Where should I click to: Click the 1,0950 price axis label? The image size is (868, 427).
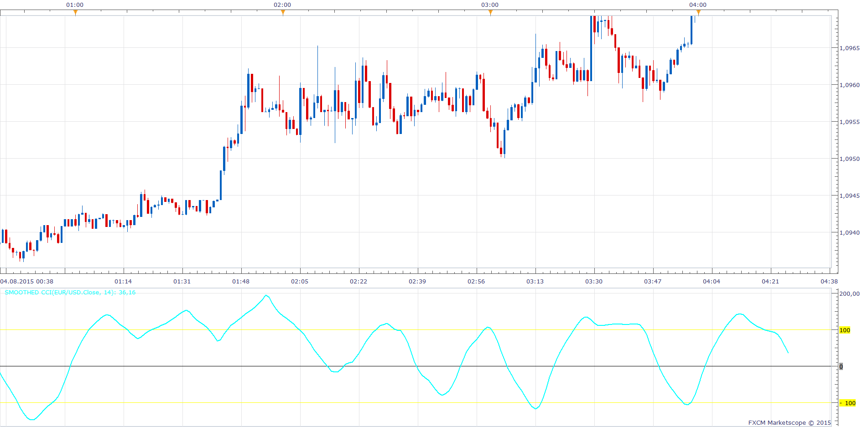click(849, 159)
